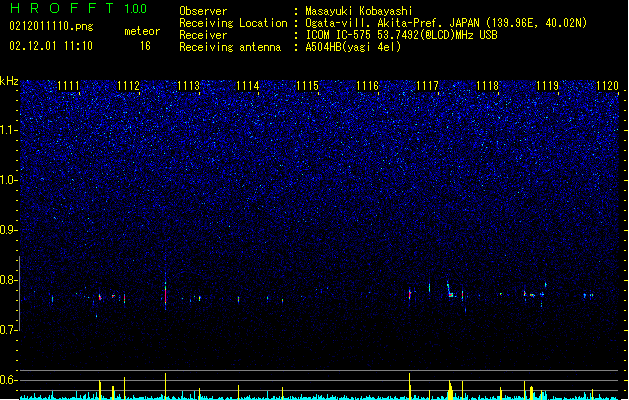Click the HROFFT program title
Image resolution: width=629 pixels, height=400 pixels.
pos(62,8)
